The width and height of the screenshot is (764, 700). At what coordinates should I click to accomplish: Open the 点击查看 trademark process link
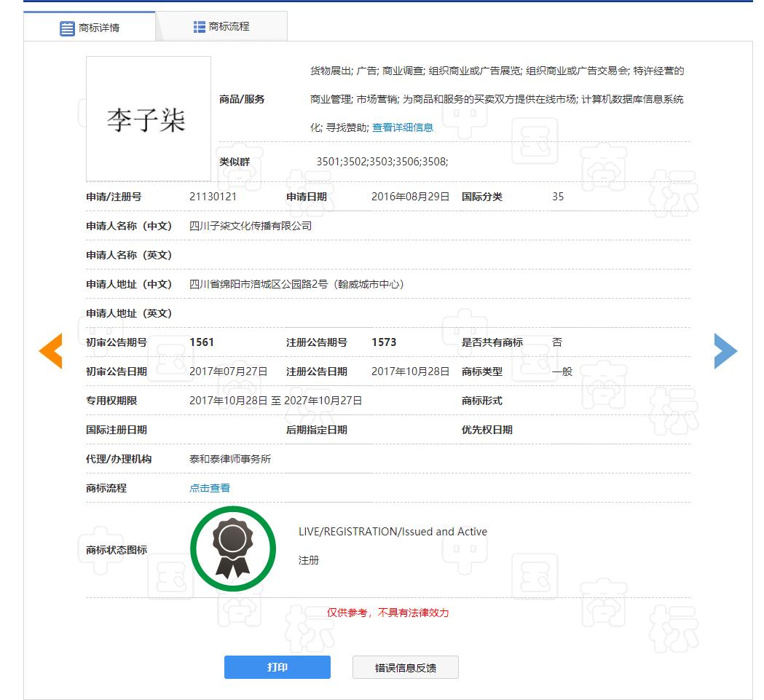[210, 488]
